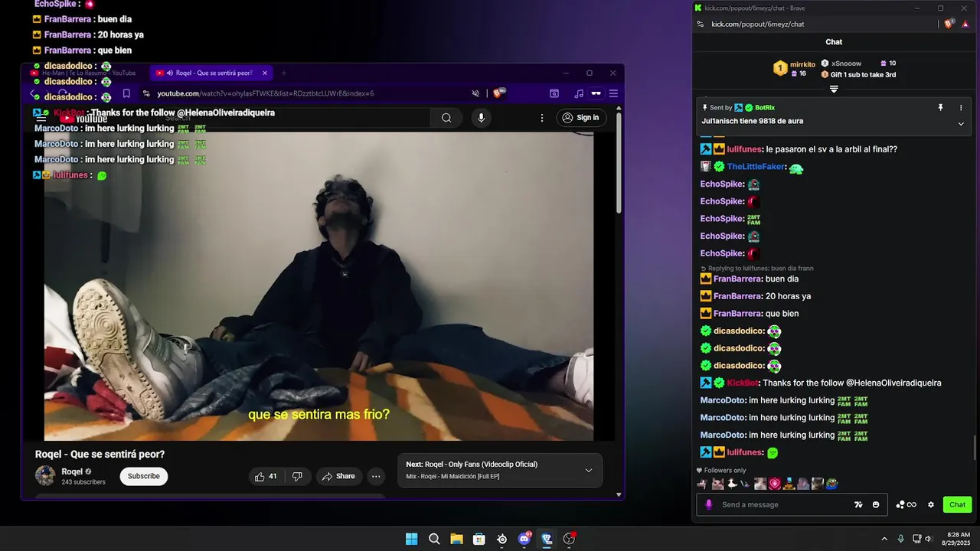
Task: Pick the first cow emote in quick emotes
Action: point(703,484)
